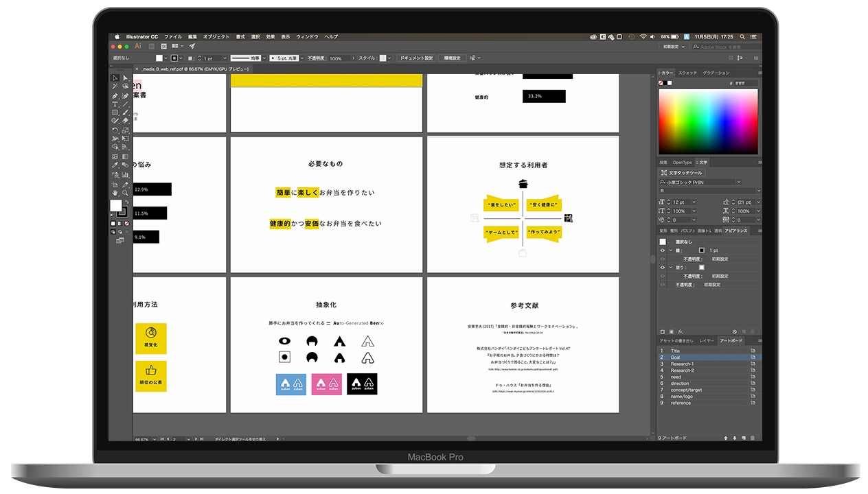Viewport: 868px width, 494px height.
Task: Close the _media_B_web_ref.pdf document tab
Action: 136,69
